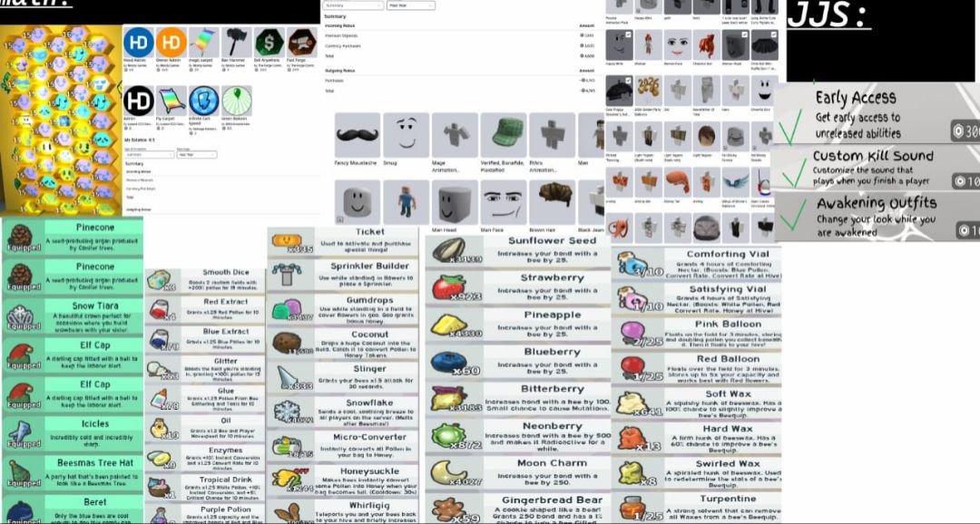Select the Satisfying Vial icon

tap(632, 299)
